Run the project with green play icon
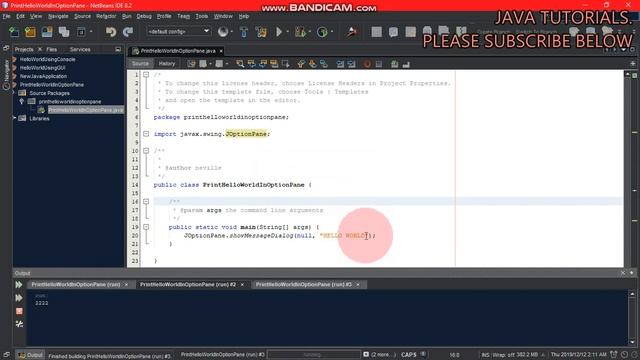 point(279,32)
